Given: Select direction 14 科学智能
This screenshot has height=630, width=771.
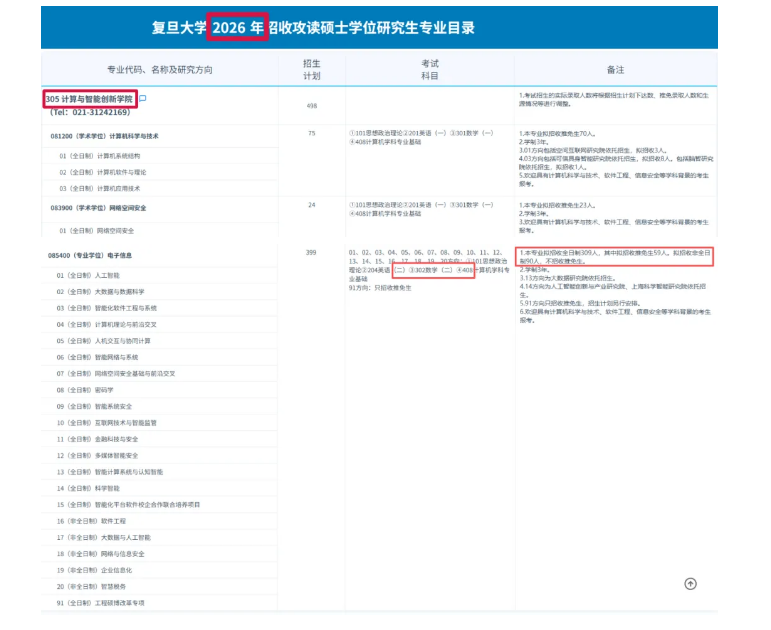Looking at the screenshot, I should tap(88, 488).
